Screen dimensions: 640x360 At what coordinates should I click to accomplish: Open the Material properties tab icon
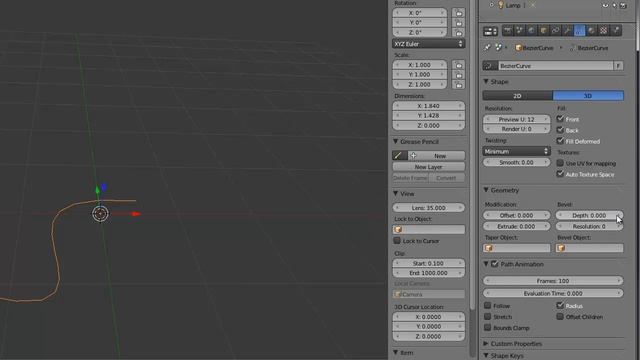point(591,31)
